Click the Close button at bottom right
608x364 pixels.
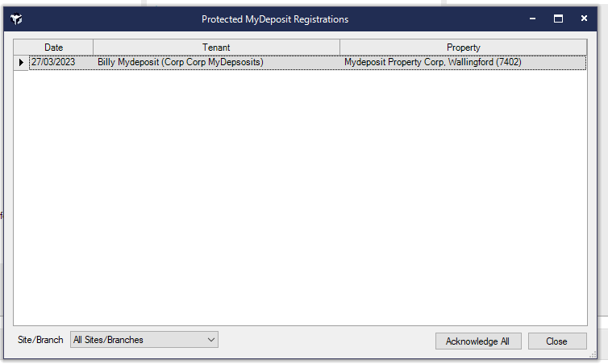point(556,341)
